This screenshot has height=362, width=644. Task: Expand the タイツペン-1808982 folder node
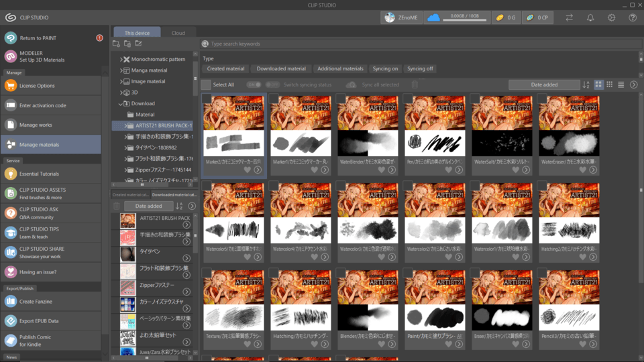125,147
